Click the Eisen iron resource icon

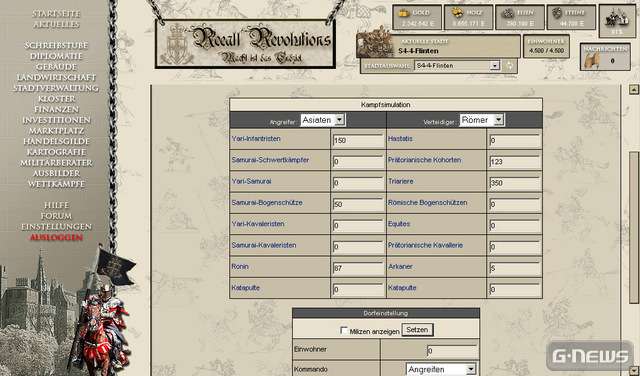(x=508, y=13)
